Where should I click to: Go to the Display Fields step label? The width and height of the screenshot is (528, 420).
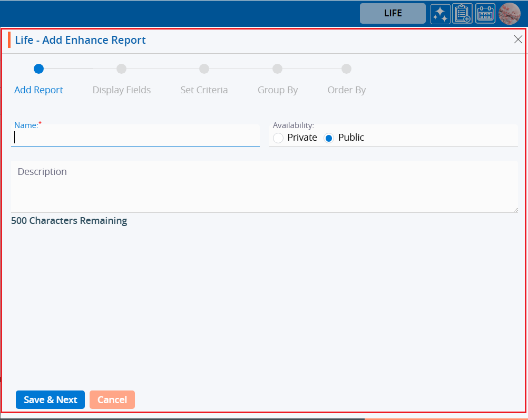coord(122,90)
